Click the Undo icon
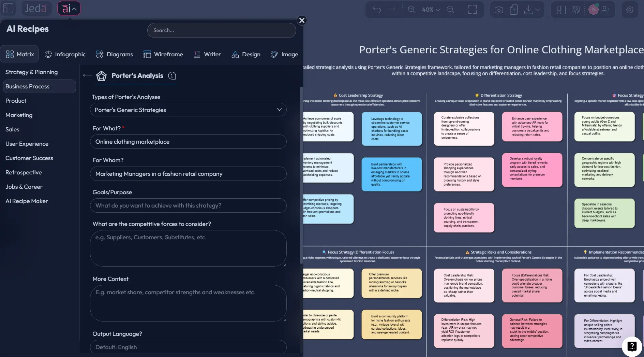This screenshot has height=357, width=644. (x=376, y=9)
